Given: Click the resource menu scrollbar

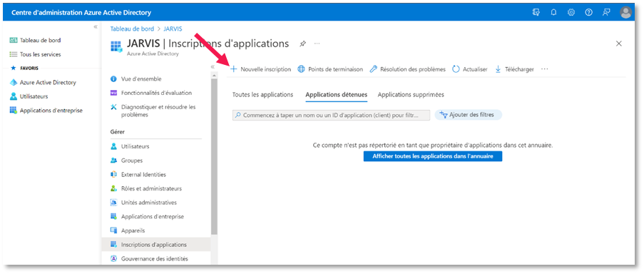Looking at the screenshot, I should (x=213, y=156).
